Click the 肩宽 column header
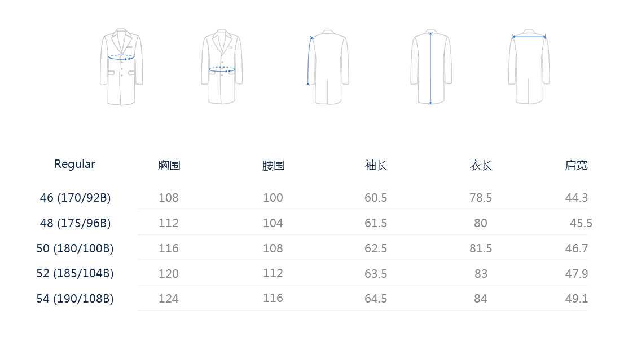The image size is (624, 364). point(576,165)
